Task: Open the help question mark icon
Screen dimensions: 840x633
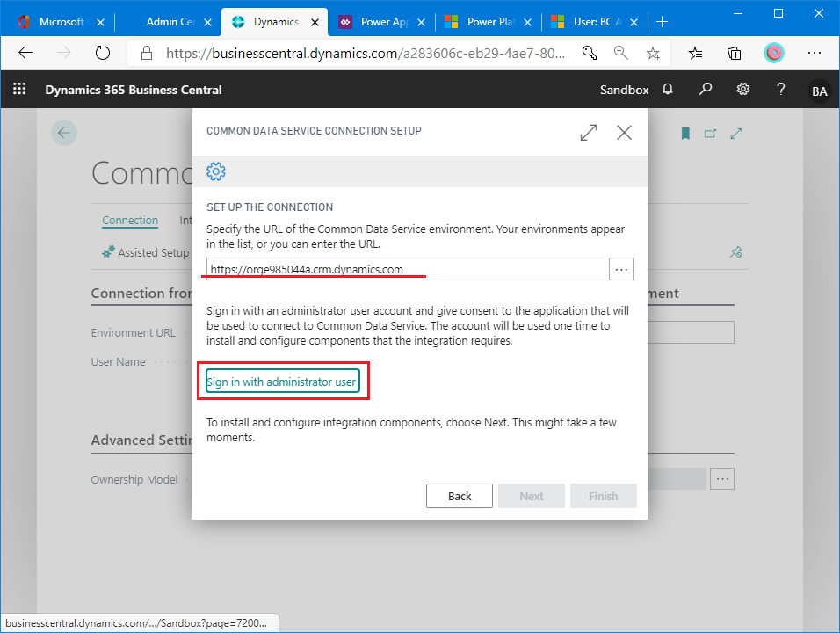Action: tap(780, 89)
